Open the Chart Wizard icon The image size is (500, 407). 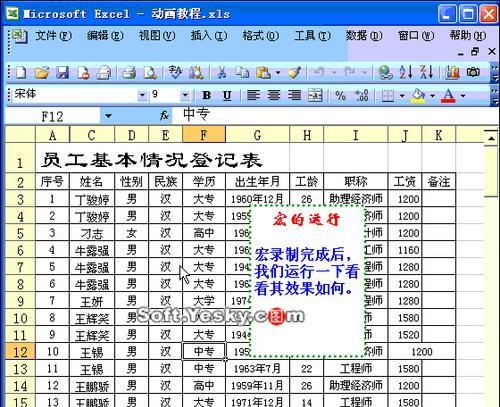[452, 72]
